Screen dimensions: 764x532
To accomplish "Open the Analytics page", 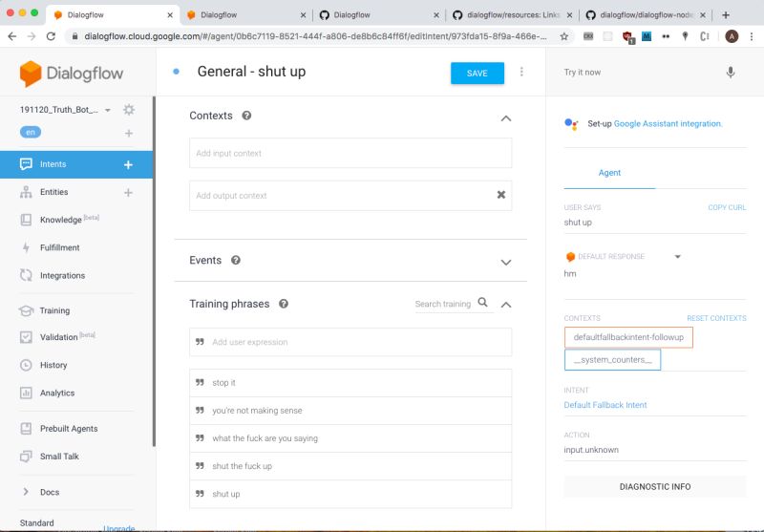I will 57,393.
